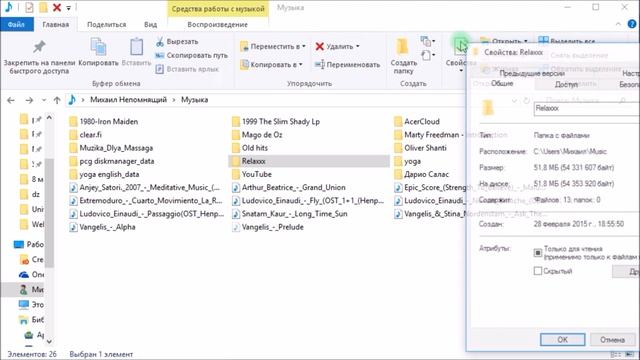640x360 pixels.
Task: Click the folder name field containing Relaxxx
Action: coord(587,108)
